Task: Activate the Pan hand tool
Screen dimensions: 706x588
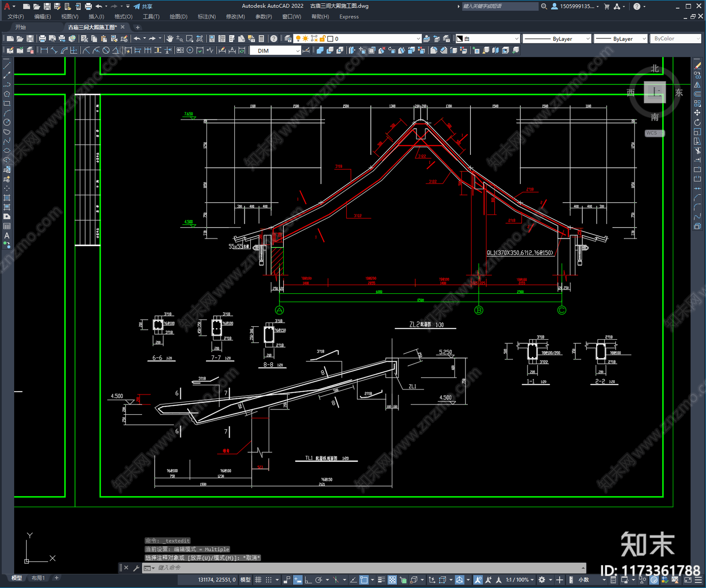Action: click(170, 39)
